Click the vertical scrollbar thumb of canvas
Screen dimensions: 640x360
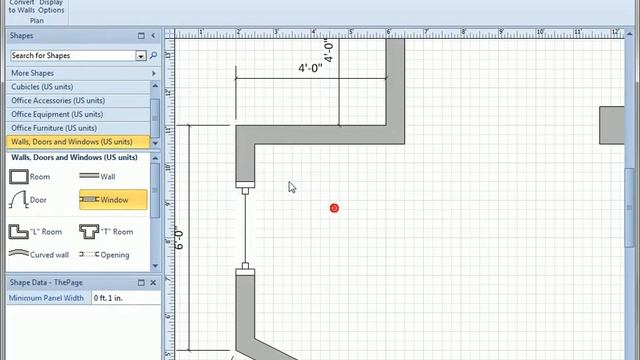click(629, 207)
